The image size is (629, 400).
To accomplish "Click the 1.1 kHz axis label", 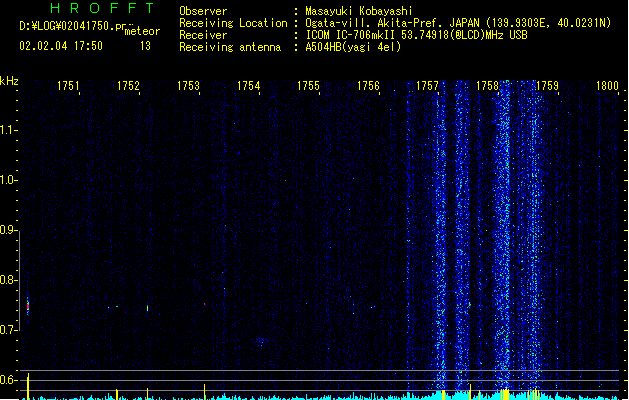I will pyautogui.click(x=8, y=130).
